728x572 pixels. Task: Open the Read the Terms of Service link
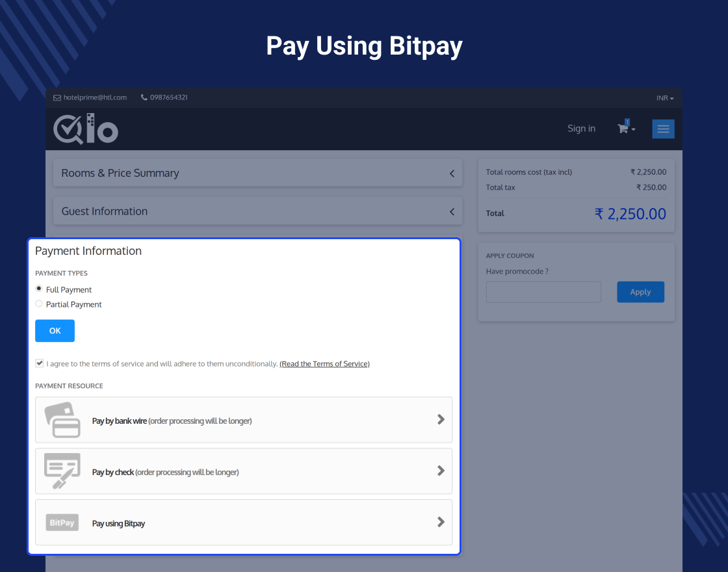coord(324,363)
